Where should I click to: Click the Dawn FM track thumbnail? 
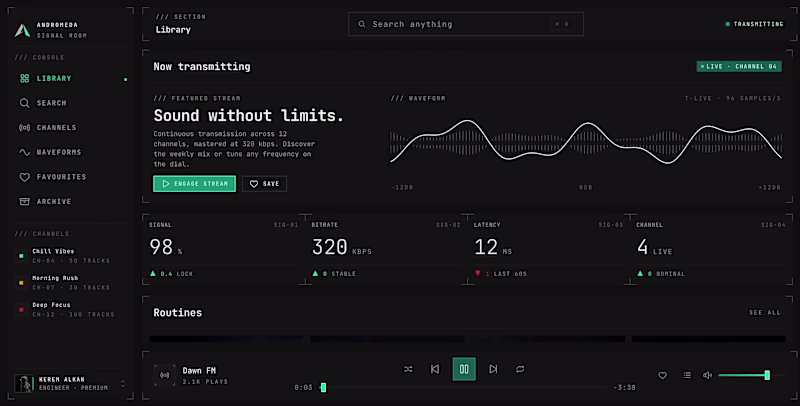click(164, 375)
